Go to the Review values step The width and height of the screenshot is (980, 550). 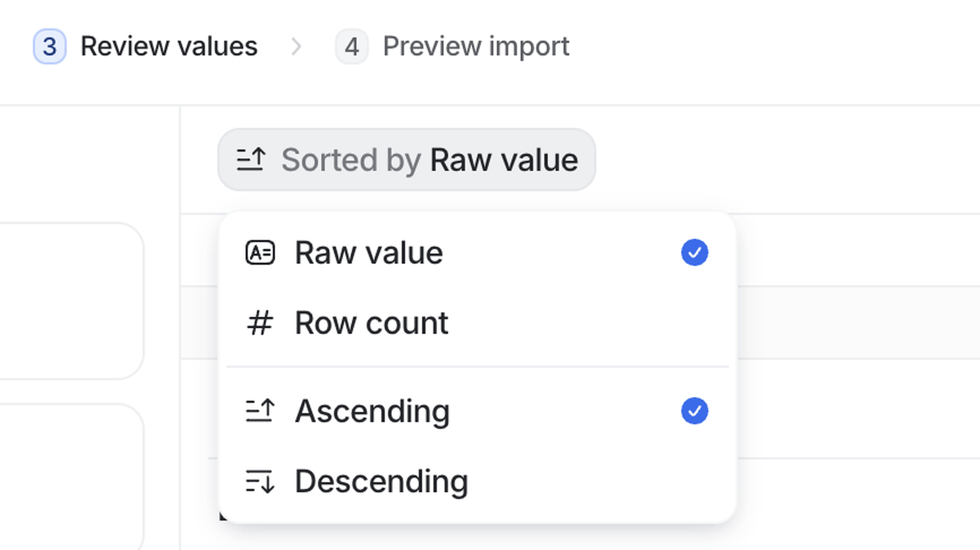click(169, 46)
